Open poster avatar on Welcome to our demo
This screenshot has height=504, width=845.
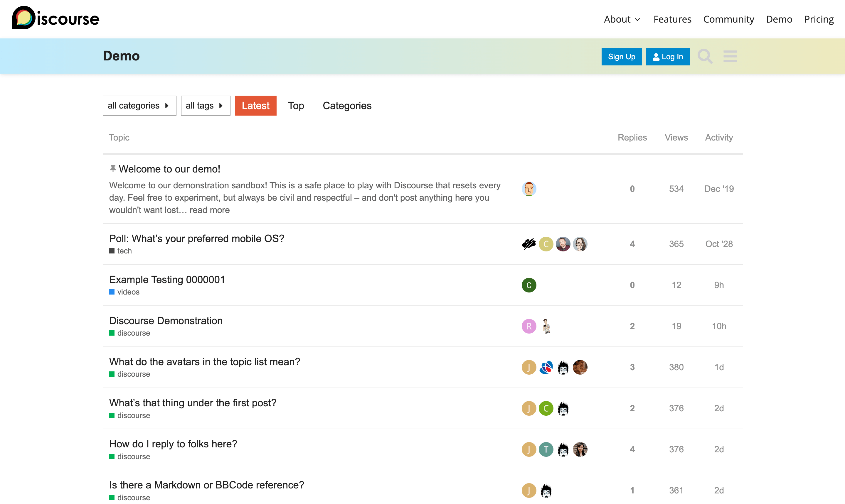click(529, 189)
